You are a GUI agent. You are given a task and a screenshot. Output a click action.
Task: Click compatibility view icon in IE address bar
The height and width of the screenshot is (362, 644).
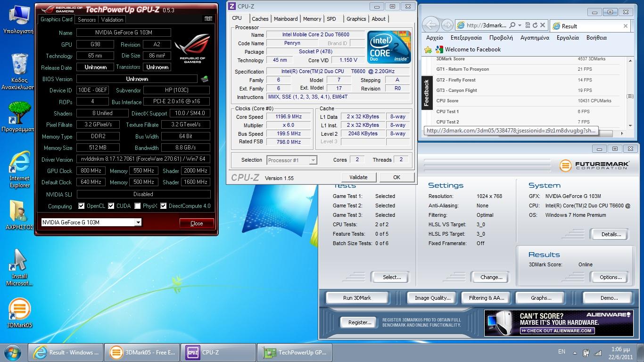[528, 25]
